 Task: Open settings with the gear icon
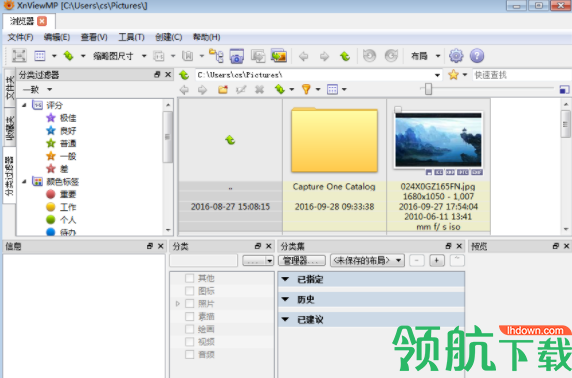[456, 56]
